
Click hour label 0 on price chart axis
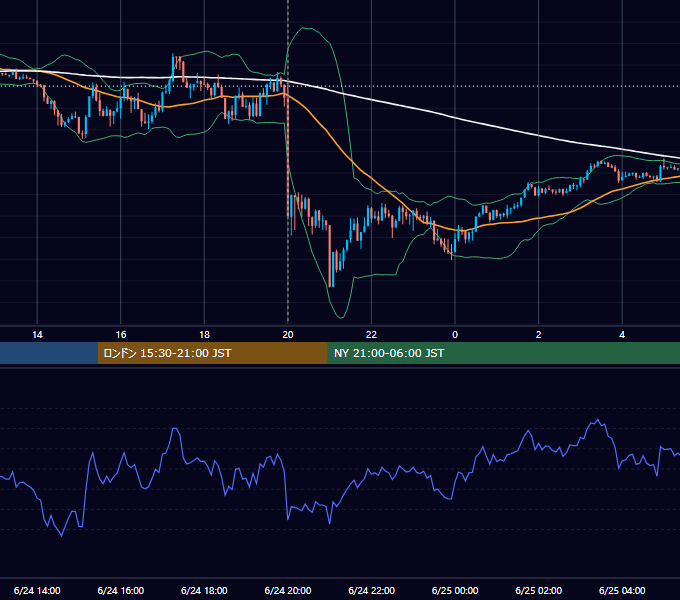coord(455,335)
